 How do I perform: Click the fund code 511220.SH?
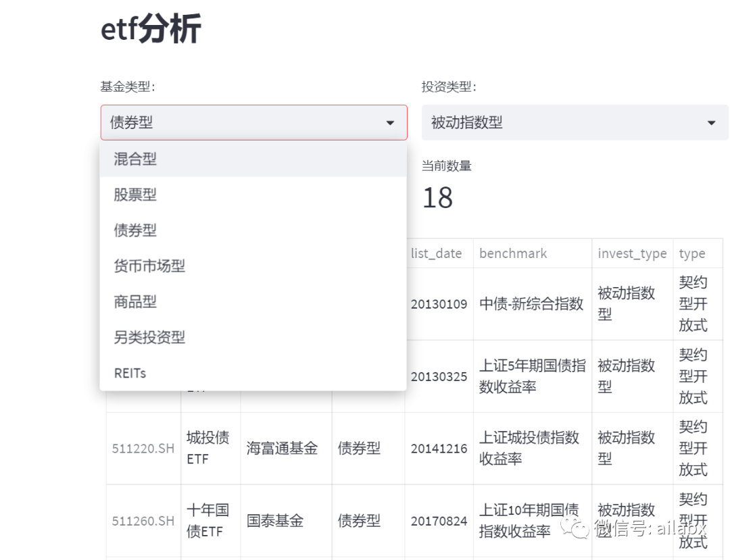coord(143,447)
